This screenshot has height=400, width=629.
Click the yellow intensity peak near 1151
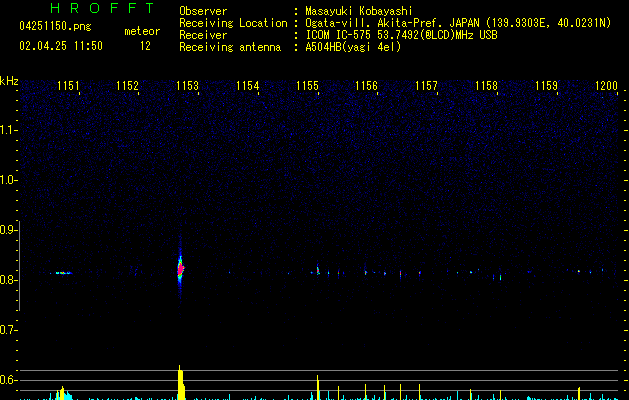coord(62,393)
